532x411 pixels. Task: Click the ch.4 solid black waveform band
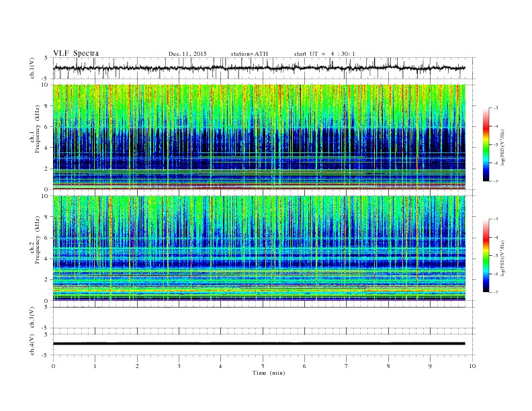point(259,344)
